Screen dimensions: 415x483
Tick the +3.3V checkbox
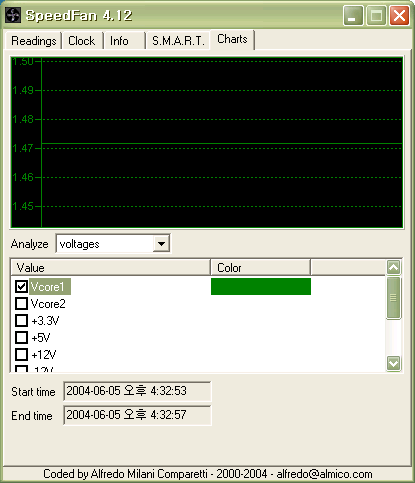pyautogui.click(x=21, y=320)
